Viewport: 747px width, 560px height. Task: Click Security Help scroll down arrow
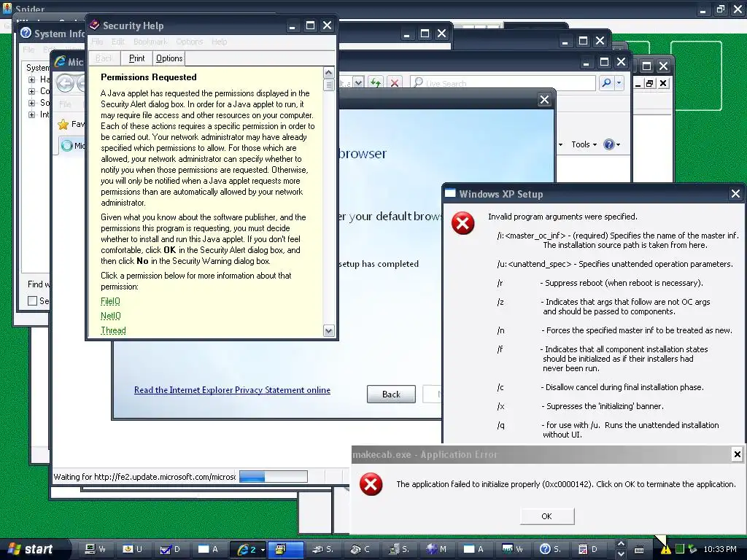(x=329, y=330)
